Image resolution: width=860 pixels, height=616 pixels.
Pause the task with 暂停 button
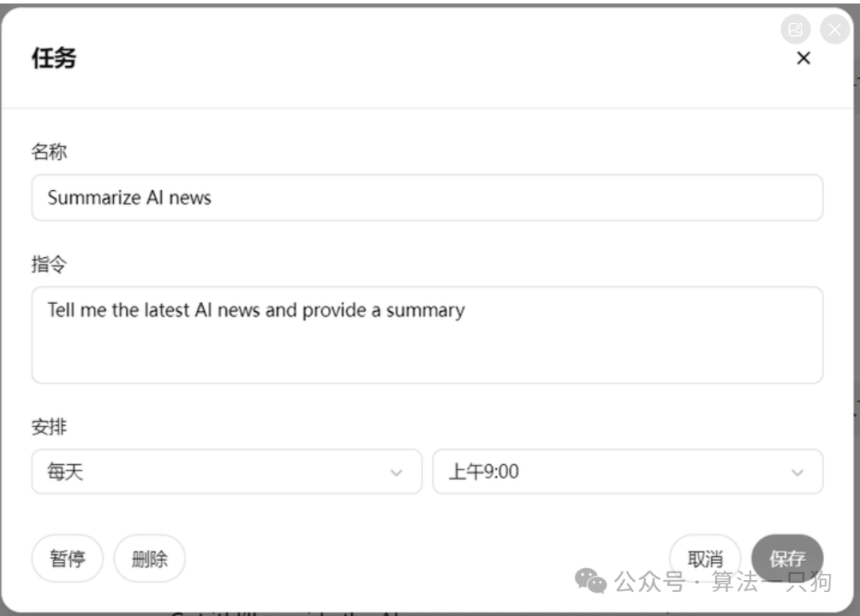(x=67, y=559)
